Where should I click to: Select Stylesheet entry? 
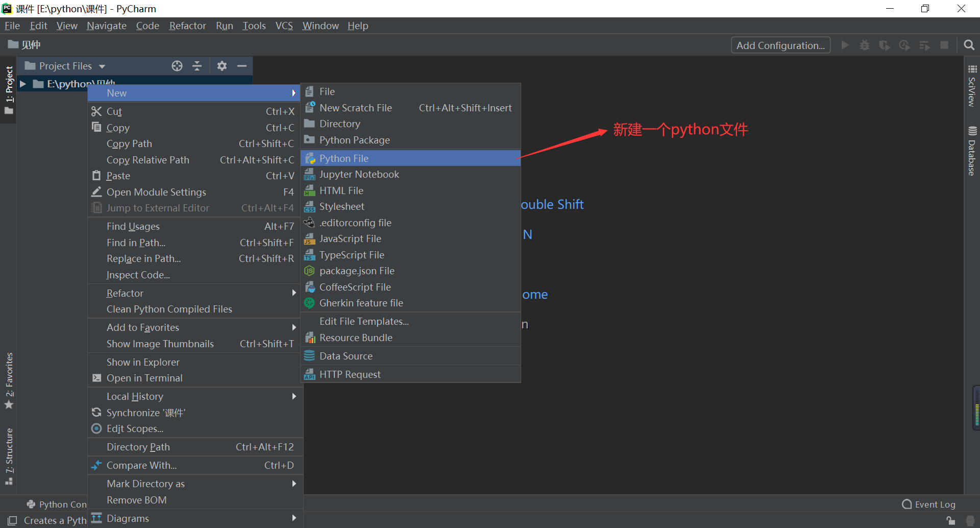411,206
